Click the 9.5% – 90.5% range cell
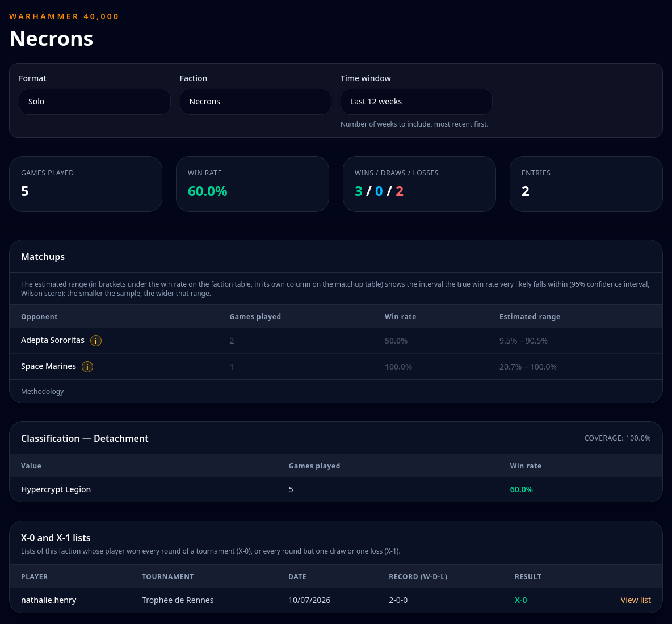This screenshot has height=624, width=672. coord(523,341)
